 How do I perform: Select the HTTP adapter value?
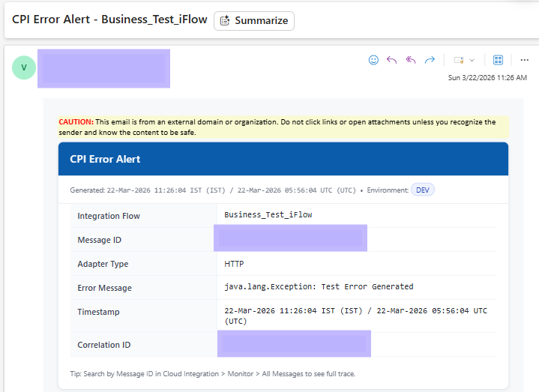pyautogui.click(x=234, y=264)
